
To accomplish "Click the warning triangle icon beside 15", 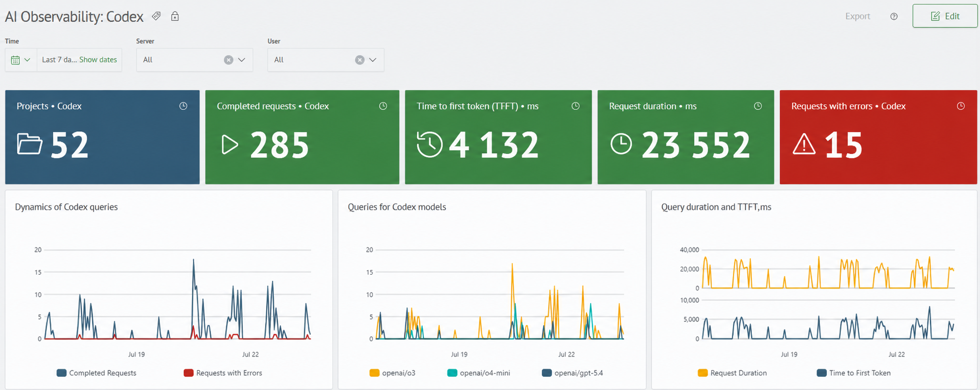I will (x=804, y=144).
